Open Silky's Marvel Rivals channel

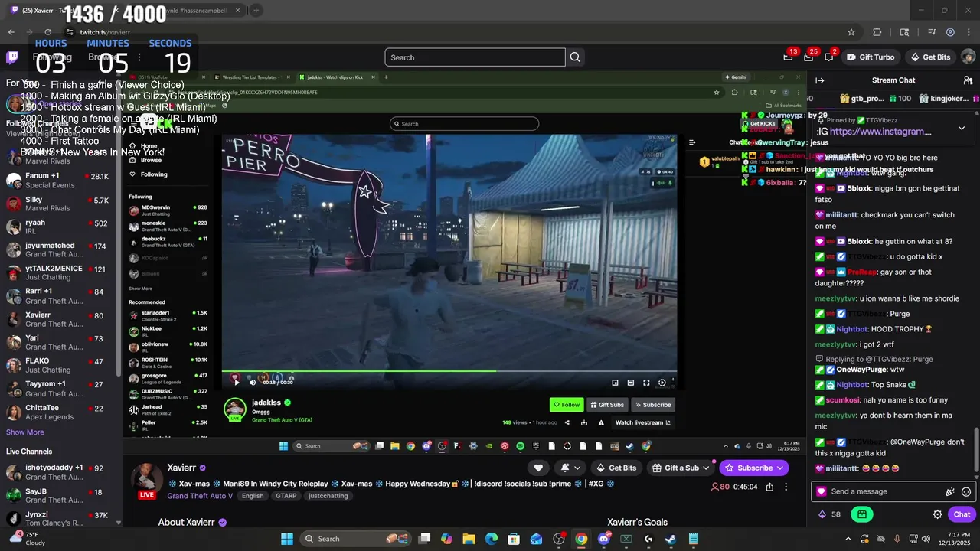(x=59, y=204)
